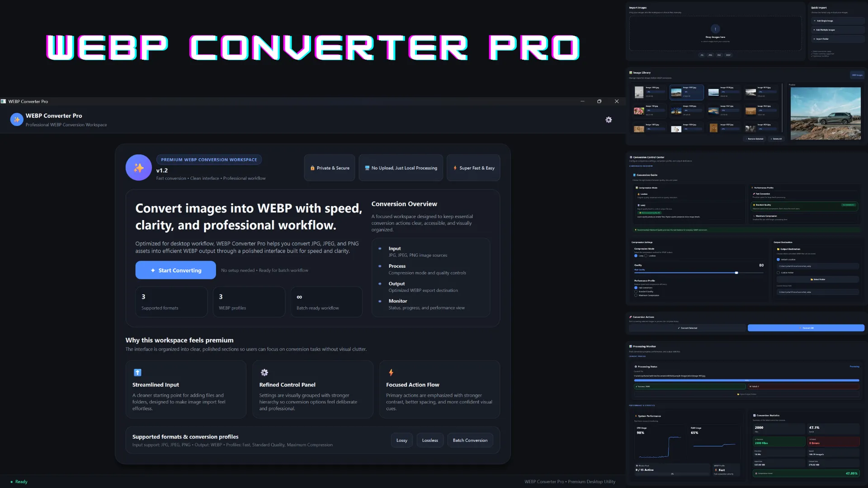Choose the Fast Conversion performance radio

(x=636, y=288)
